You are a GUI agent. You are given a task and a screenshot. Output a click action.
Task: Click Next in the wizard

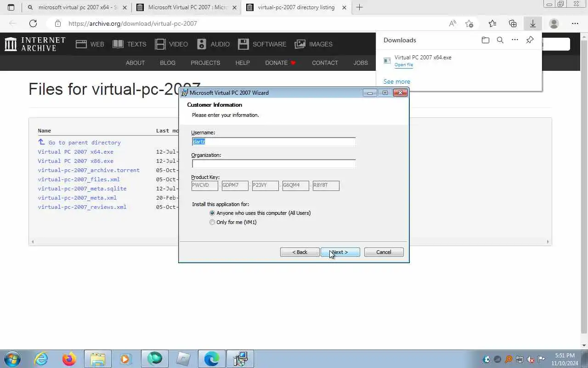pos(340,252)
